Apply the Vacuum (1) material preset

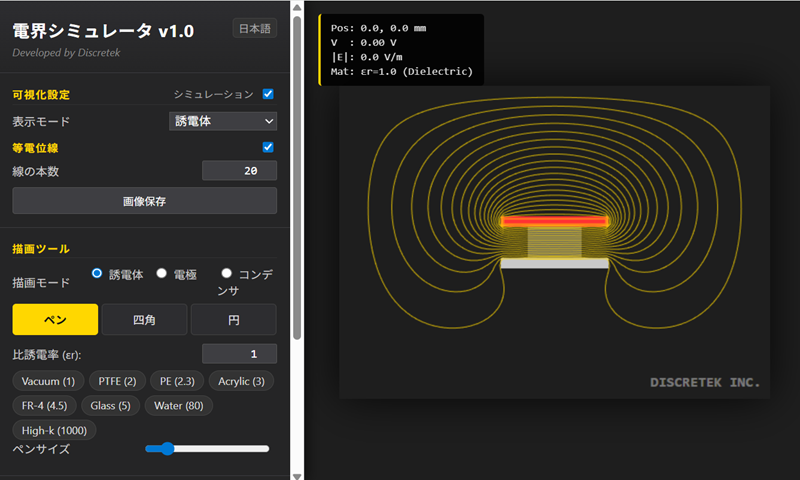point(48,381)
